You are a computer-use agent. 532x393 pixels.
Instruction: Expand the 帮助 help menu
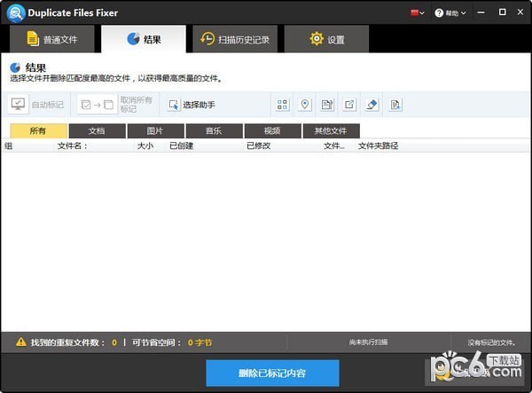coord(453,13)
